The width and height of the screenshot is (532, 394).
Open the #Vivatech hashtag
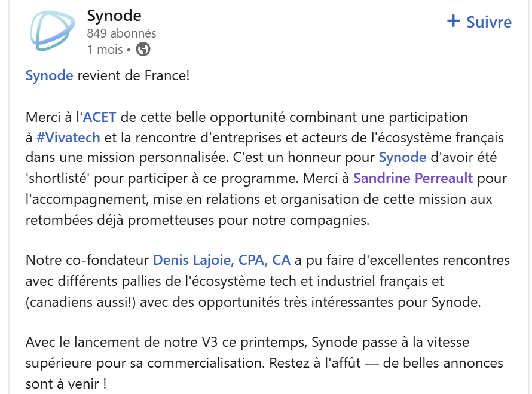[x=68, y=138]
